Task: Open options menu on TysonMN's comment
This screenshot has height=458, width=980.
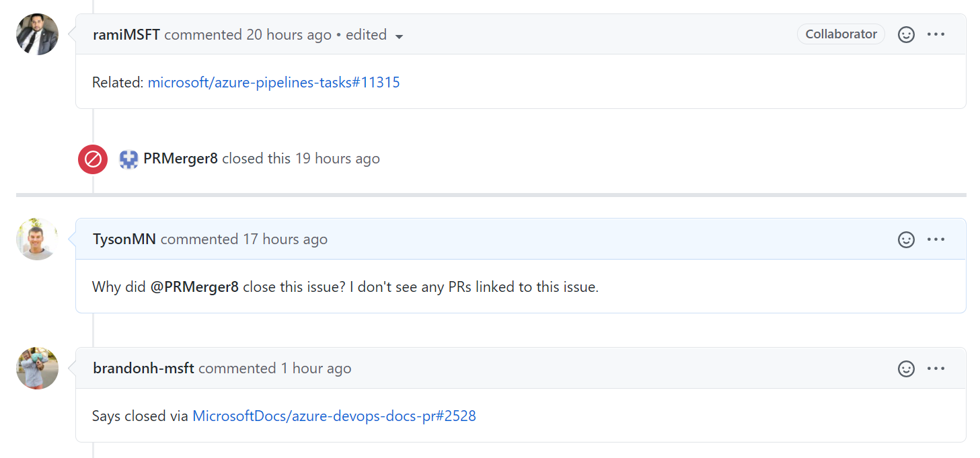Action: point(936,239)
